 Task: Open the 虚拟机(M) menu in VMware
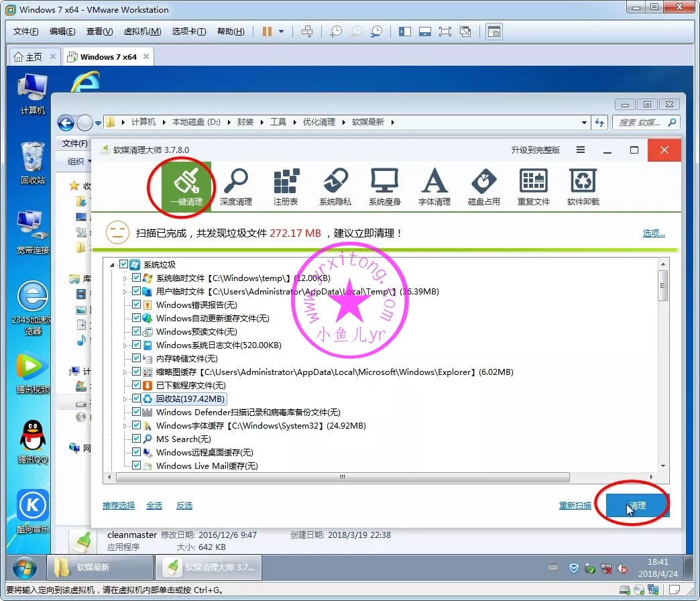coord(142,32)
